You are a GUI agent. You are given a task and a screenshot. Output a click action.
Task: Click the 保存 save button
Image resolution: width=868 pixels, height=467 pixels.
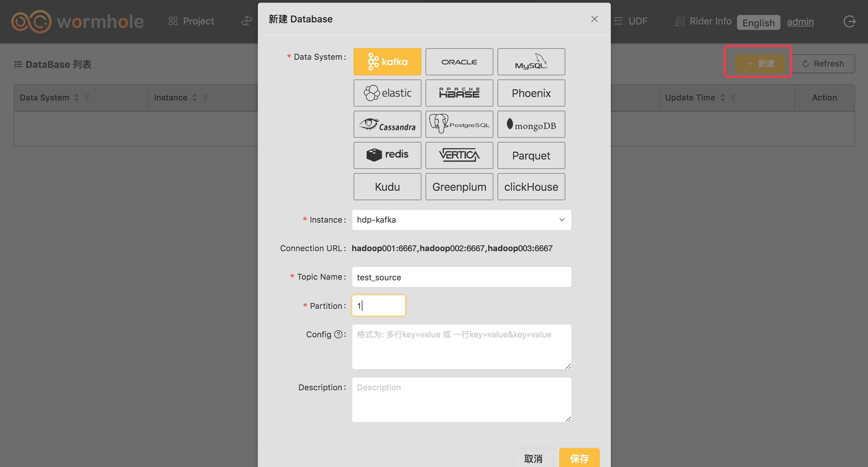[579, 459]
